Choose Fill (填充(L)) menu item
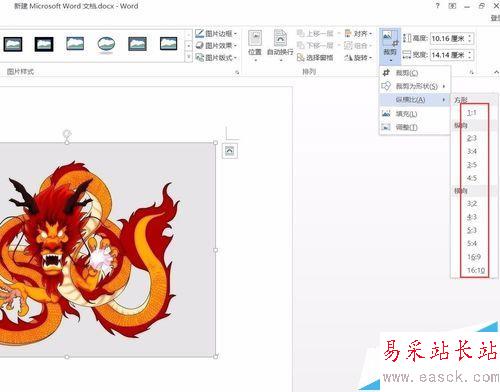The width and height of the screenshot is (500, 392). pos(415,114)
